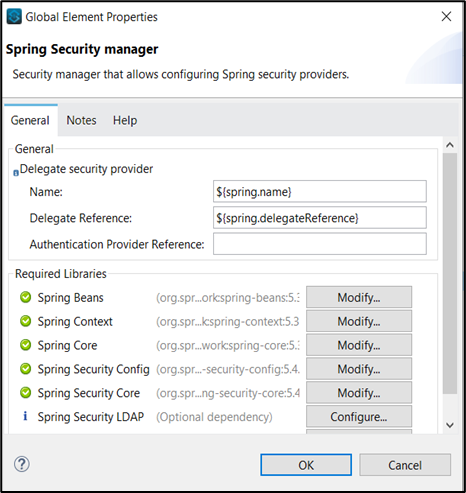Click the help question mark icon
This screenshot has width=466, height=493.
(22, 464)
